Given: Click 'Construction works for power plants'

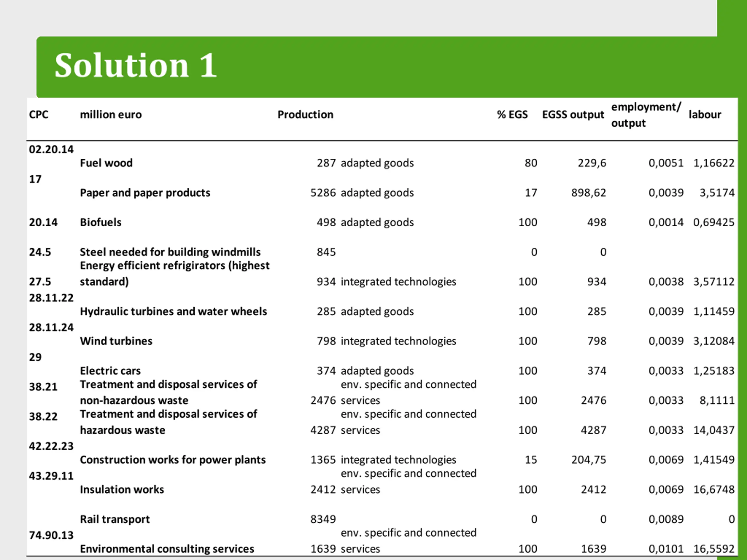Looking at the screenshot, I should (172, 460).
